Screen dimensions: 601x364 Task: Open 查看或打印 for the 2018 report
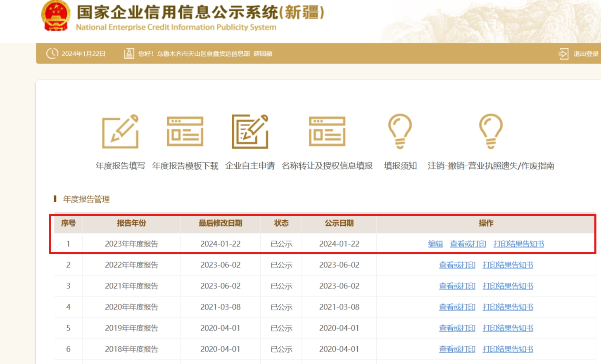pos(457,349)
